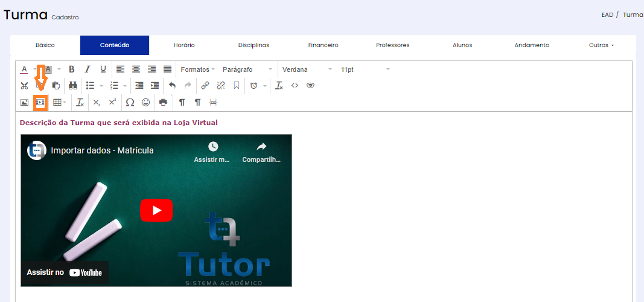
Task: Open the 11pt font size dropdown
Action: click(365, 69)
